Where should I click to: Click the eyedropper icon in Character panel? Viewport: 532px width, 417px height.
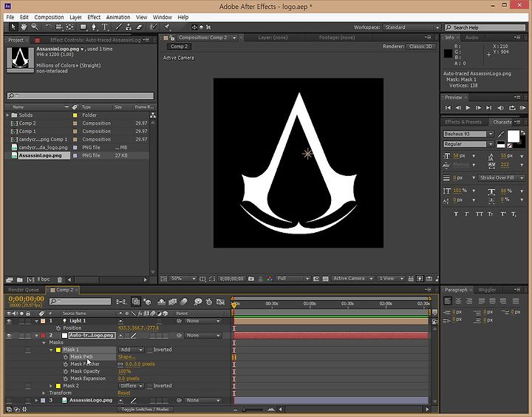[x=501, y=135]
